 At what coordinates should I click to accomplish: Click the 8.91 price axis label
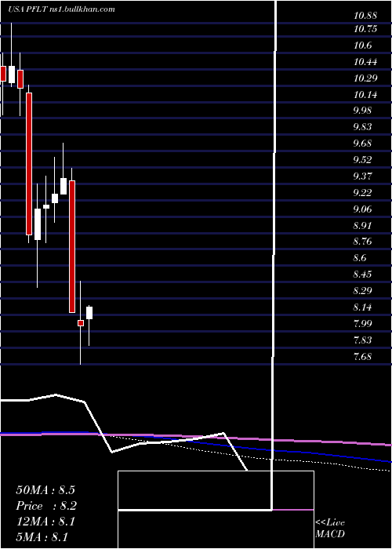tap(362, 226)
